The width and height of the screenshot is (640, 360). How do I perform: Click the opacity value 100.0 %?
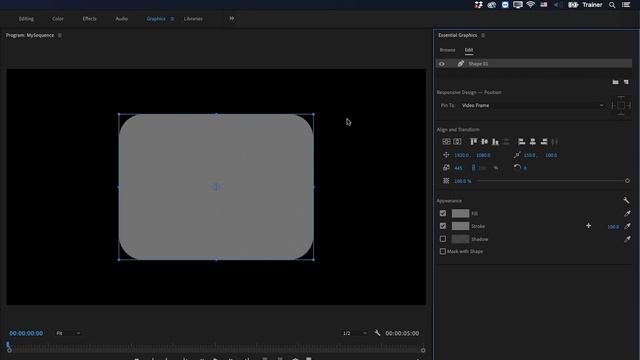click(462, 181)
